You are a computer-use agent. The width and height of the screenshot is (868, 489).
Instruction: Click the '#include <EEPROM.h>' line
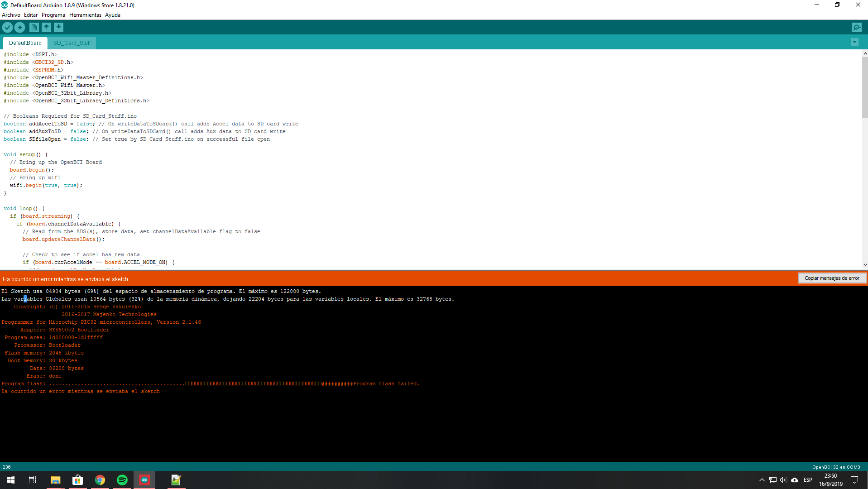pos(34,70)
